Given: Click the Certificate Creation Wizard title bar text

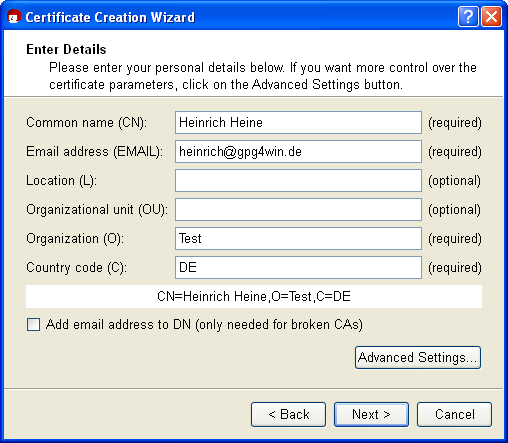Looking at the screenshot, I should (x=110, y=17).
